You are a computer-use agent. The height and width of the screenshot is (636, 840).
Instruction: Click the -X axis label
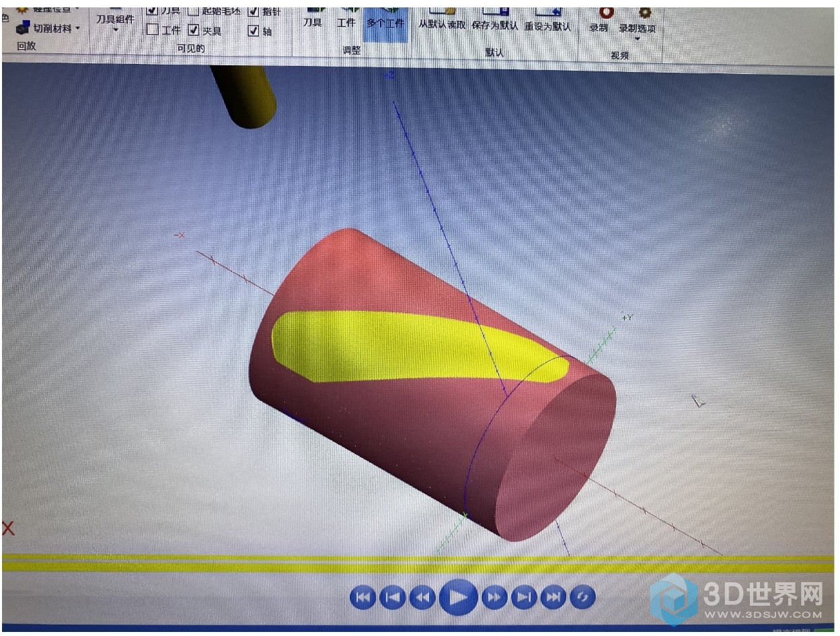180,235
